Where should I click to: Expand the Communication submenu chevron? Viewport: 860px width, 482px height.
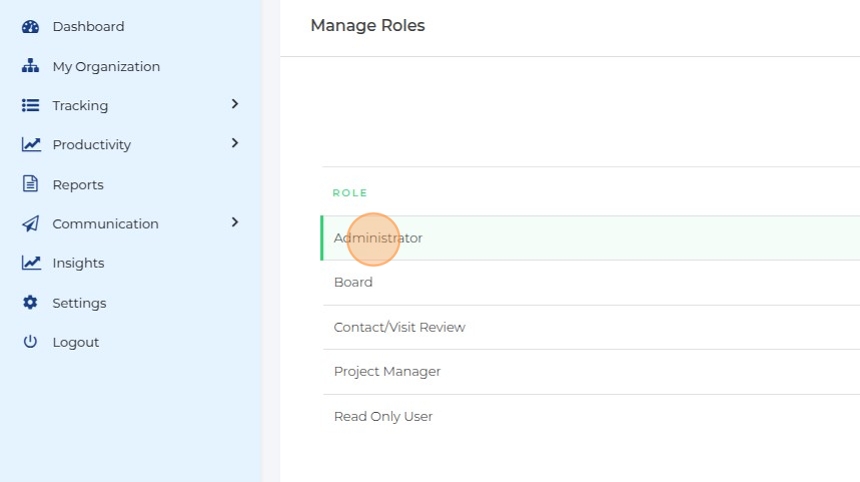(x=235, y=222)
